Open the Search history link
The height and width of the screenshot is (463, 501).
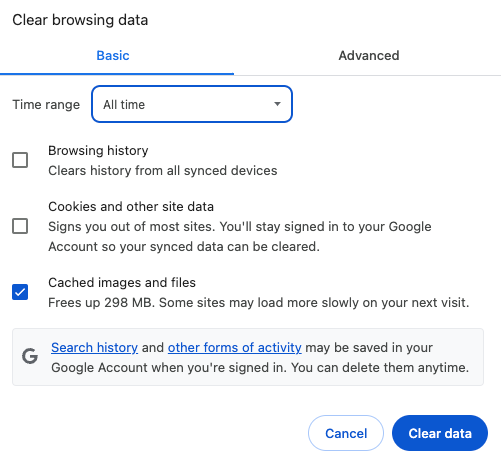94,347
